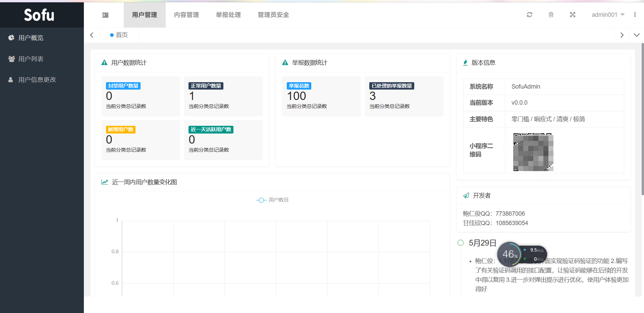The width and height of the screenshot is (644, 313).
Task: Click the sidebar collapse menu icon
Action: pyautogui.click(x=105, y=15)
